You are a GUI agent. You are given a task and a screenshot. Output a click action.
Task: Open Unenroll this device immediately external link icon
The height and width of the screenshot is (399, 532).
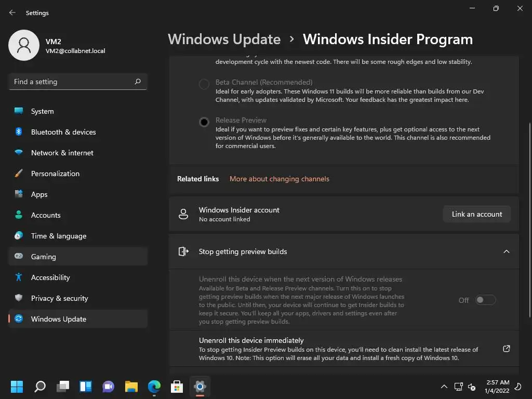(x=506, y=349)
